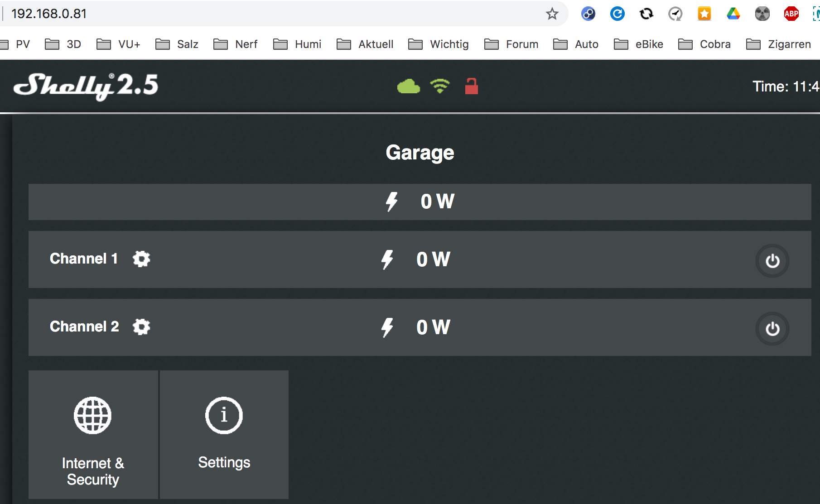Open the Forum bookmarks folder

click(511, 44)
